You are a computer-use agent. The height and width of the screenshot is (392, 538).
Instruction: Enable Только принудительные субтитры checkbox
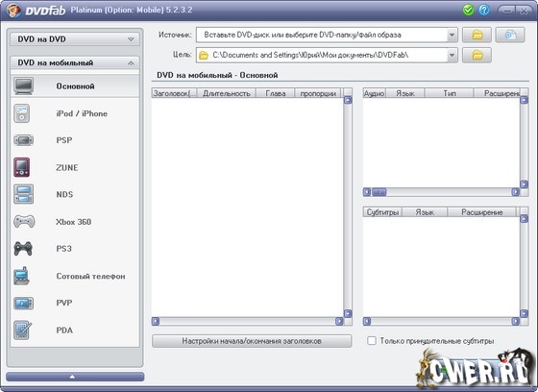[372, 341]
